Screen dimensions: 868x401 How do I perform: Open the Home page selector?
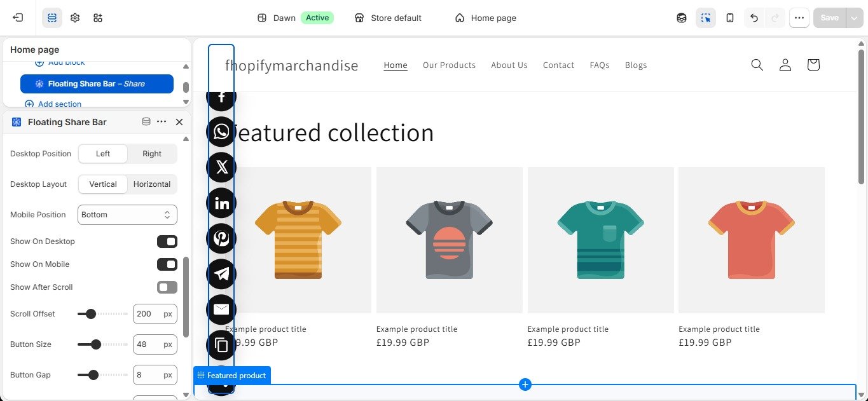pos(486,18)
